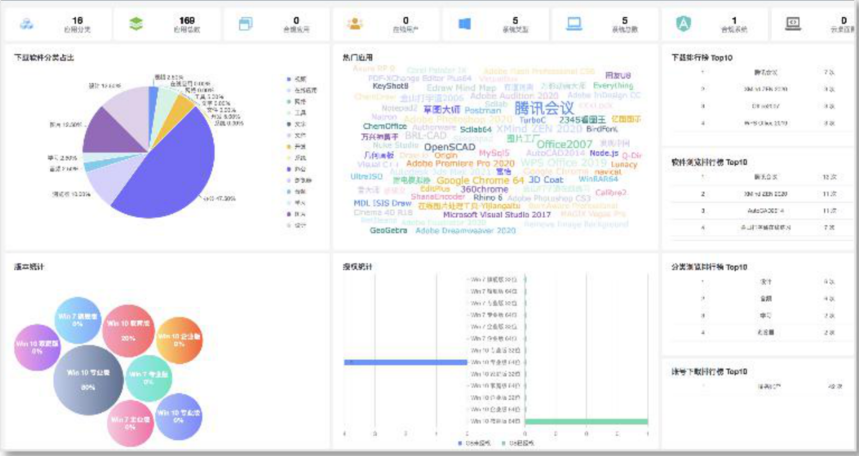This screenshot has height=456, width=859.
Task: Click 2345看图王 in the word cloud
Action: 582,119
